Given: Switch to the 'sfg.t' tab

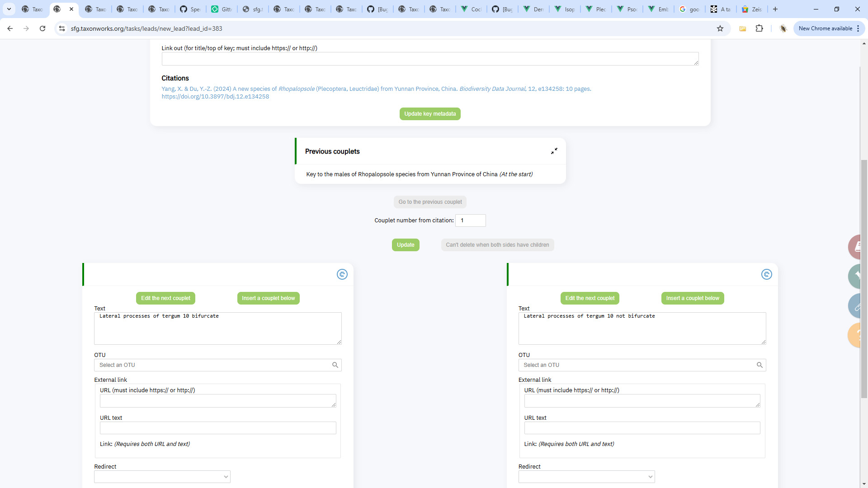Looking at the screenshot, I should 253,9.
